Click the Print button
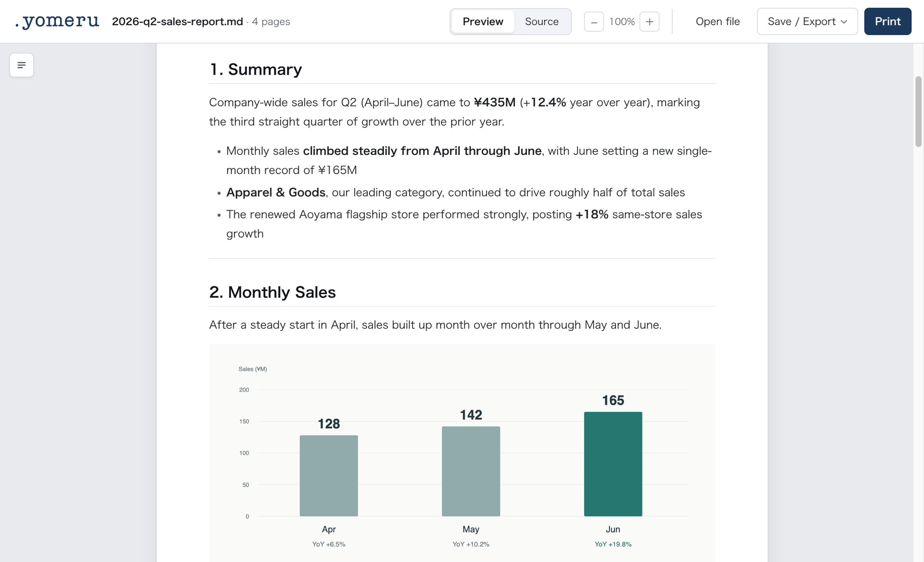Image resolution: width=924 pixels, height=562 pixels. coord(887,22)
